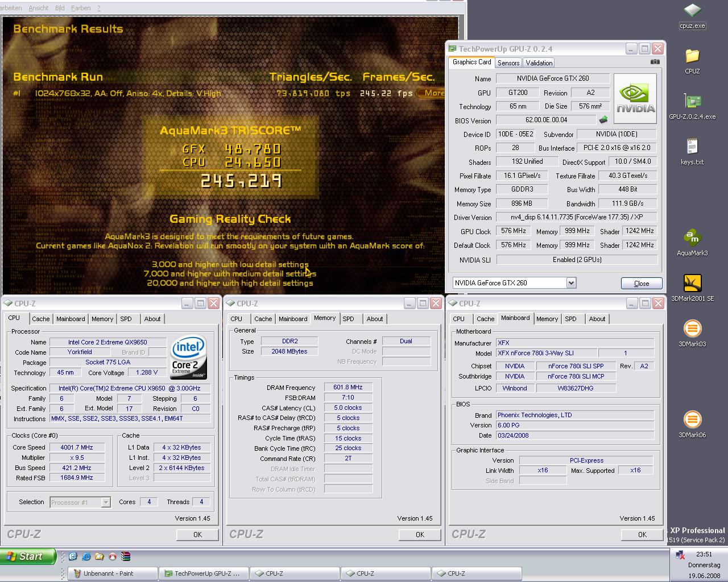This screenshot has height=582, width=728.
Task: Open the folder icon in quick launch
Action: (x=100, y=556)
